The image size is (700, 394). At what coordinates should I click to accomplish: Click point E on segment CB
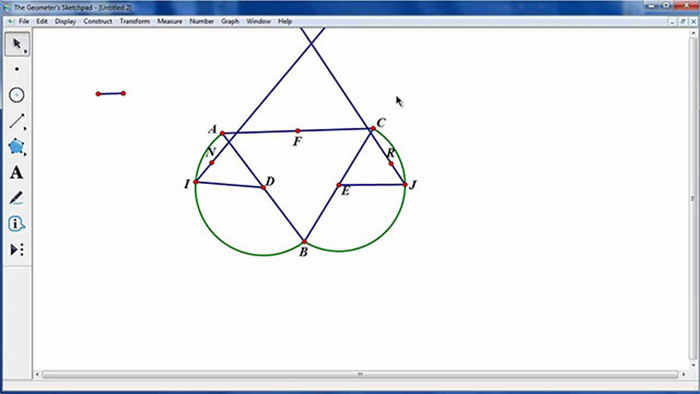pyautogui.click(x=339, y=185)
